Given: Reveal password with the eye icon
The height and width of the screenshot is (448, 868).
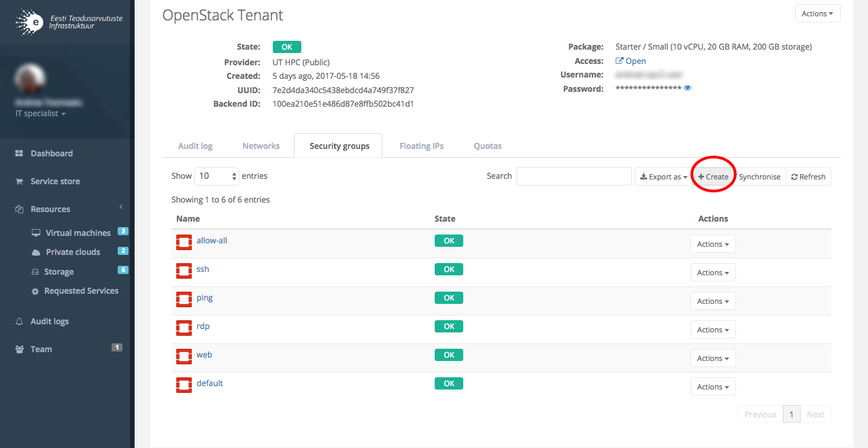Looking at the screenshot, I should 688,88.
